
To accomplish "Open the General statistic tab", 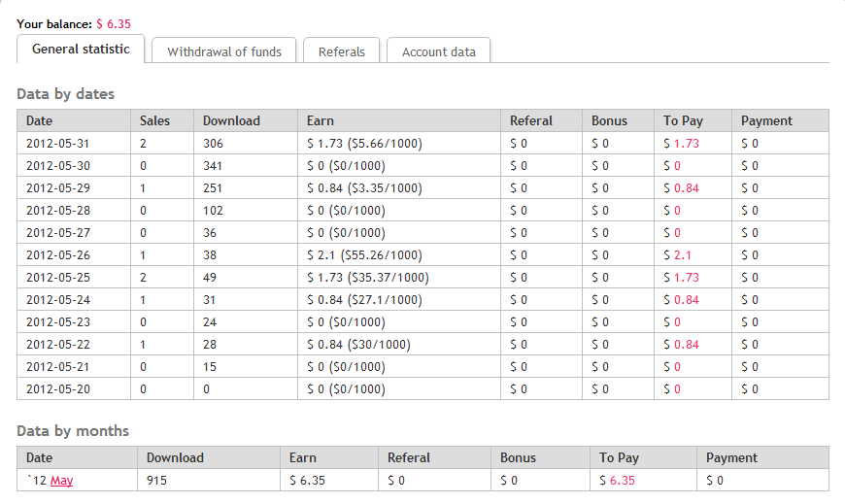I will (x=82, y=50).
